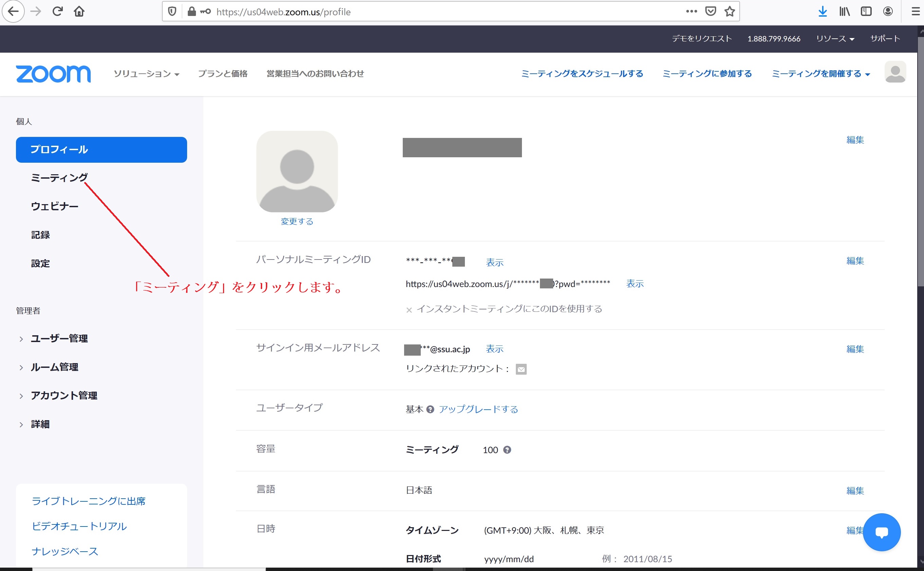The height and width of the screenshot is (571, 924).
Task: Open the library bookshelf icon
Action: [x=844, y=12]
